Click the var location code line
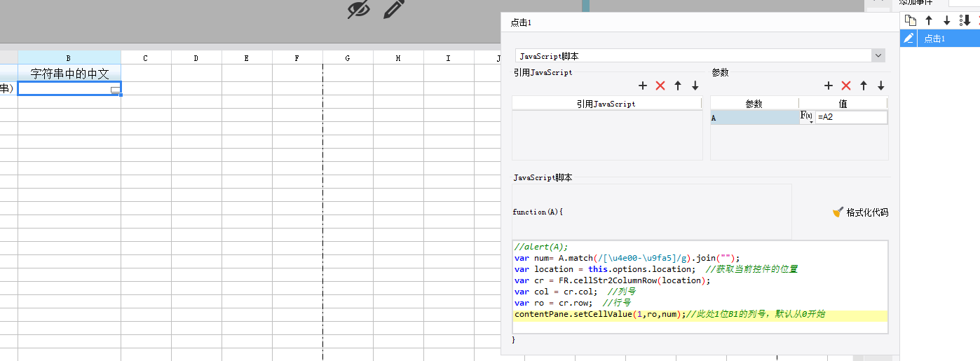The image size is (980, 361). tap(655, 269)
